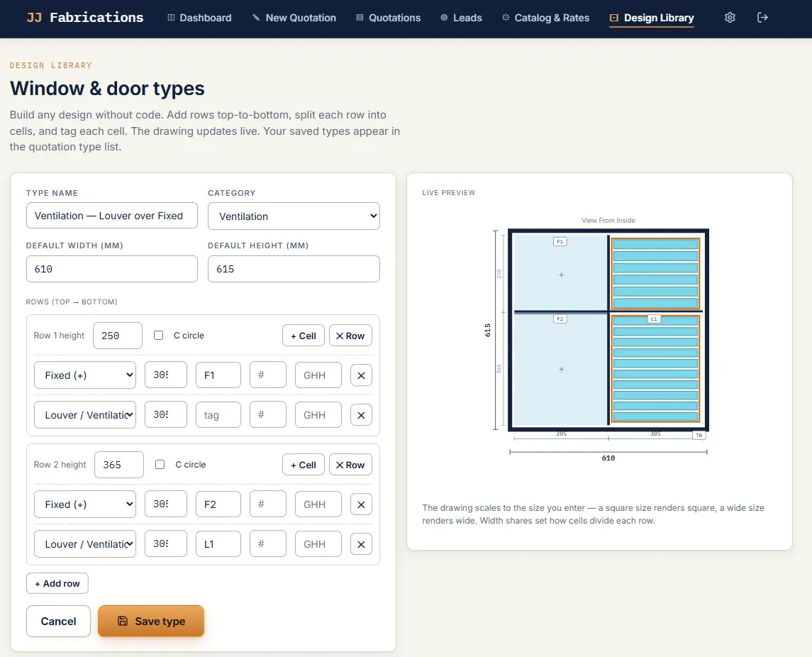
Task: Click the Cancel button
Action: tap(59, 622)
